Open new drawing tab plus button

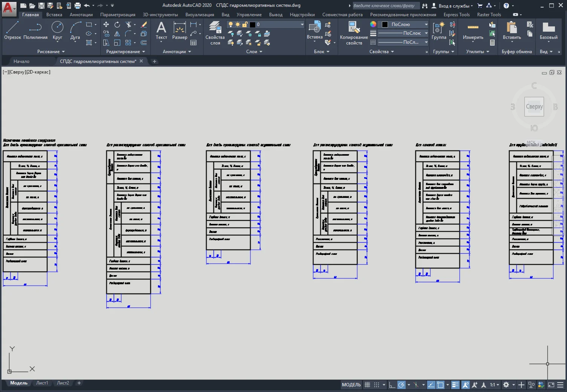[155, 61]
